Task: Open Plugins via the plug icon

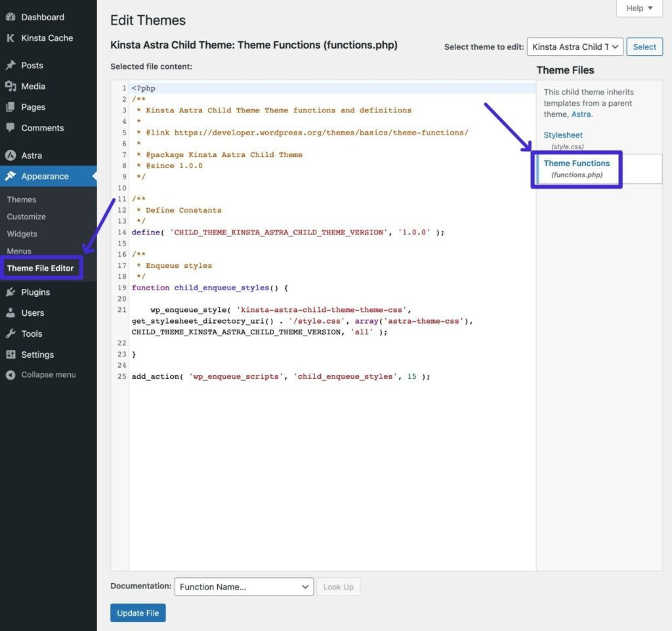Action: 11,292
